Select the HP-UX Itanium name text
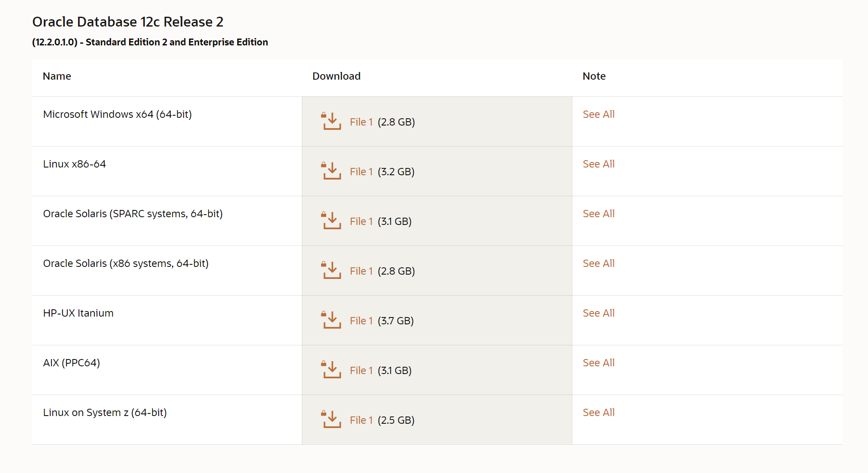 (x=78, y=313)
